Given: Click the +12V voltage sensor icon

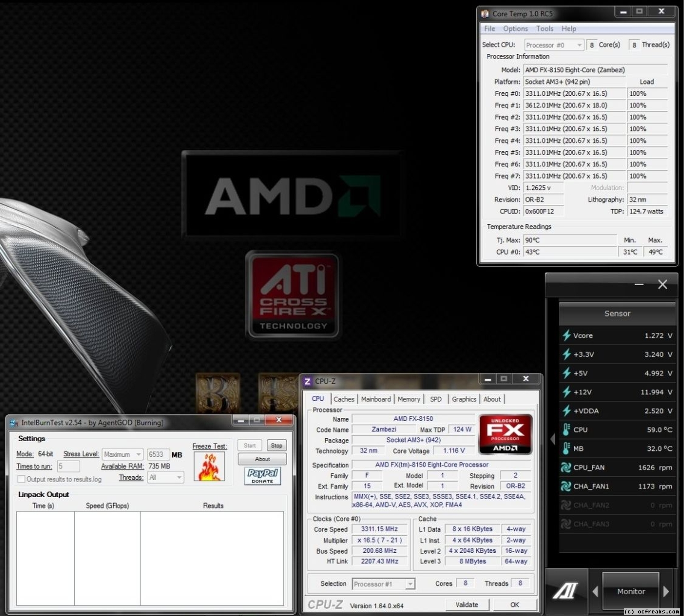Looking at the screenshot, I should (x=566, y=392).
